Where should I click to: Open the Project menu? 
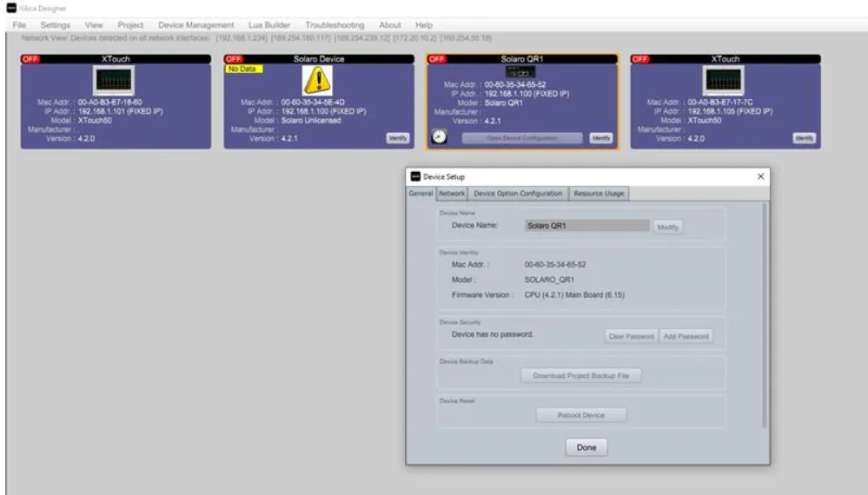[130, 25]
